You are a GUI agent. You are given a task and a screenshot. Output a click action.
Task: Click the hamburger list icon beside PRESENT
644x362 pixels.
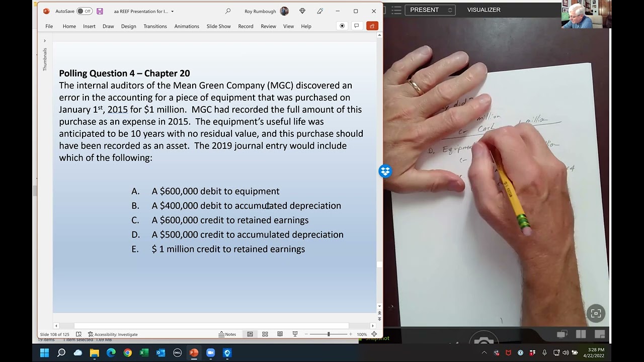(396, 10)
